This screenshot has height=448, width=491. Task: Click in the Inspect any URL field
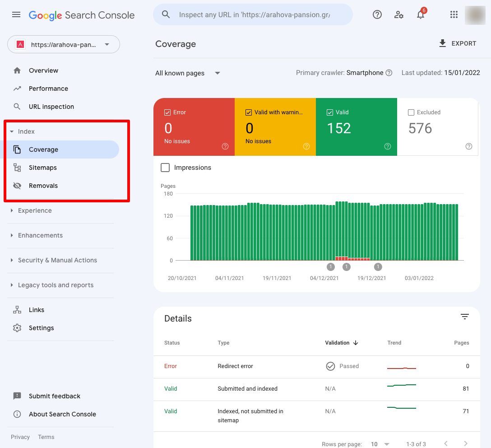tap(255, 15)
